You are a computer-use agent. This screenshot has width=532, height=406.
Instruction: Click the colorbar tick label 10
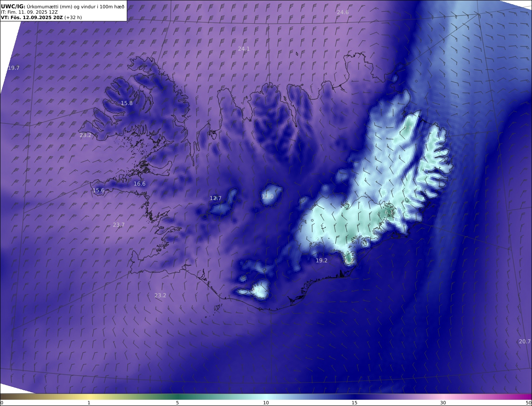click(266, 403)
